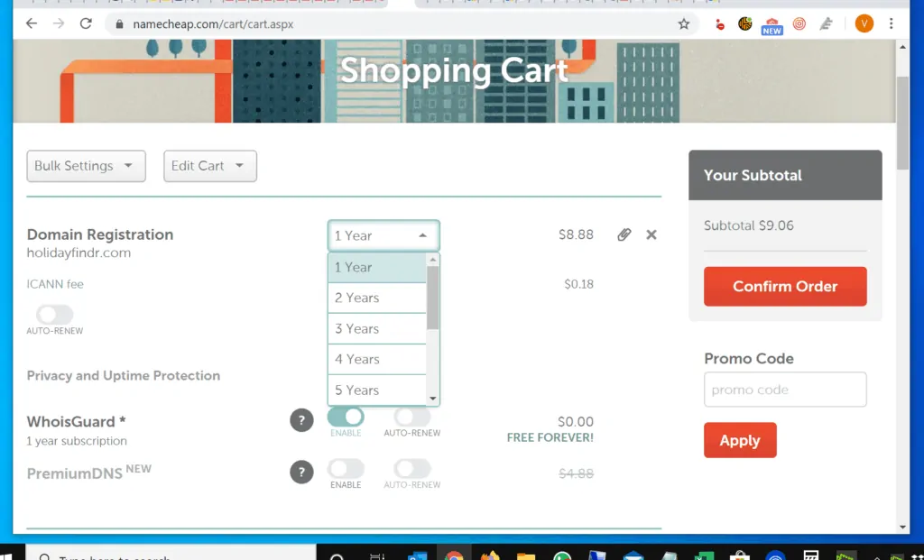The image size is (924, 560).
Task: Click the Confirm Order button
Action: click(x=785, y=286)
